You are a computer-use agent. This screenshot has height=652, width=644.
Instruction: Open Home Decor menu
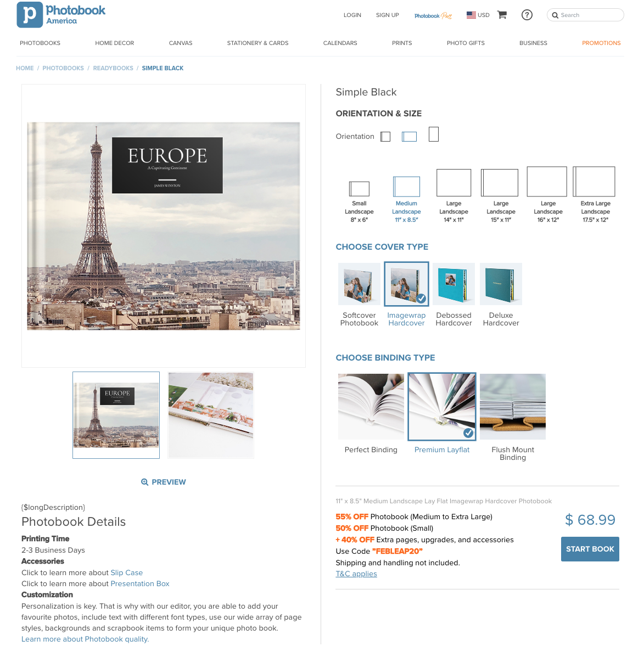point(114,43)
